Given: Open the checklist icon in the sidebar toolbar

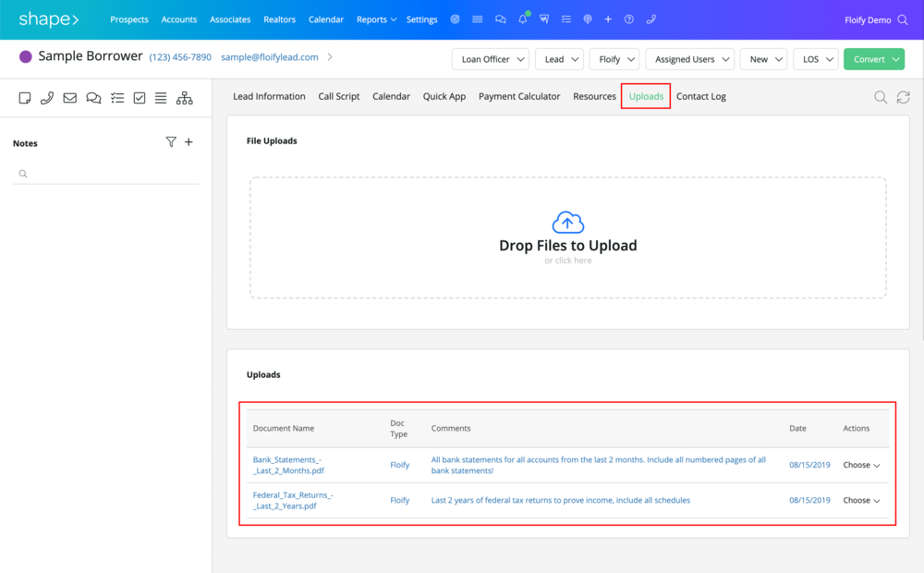Looking at the screenshot, I should (x=117, y=98).
